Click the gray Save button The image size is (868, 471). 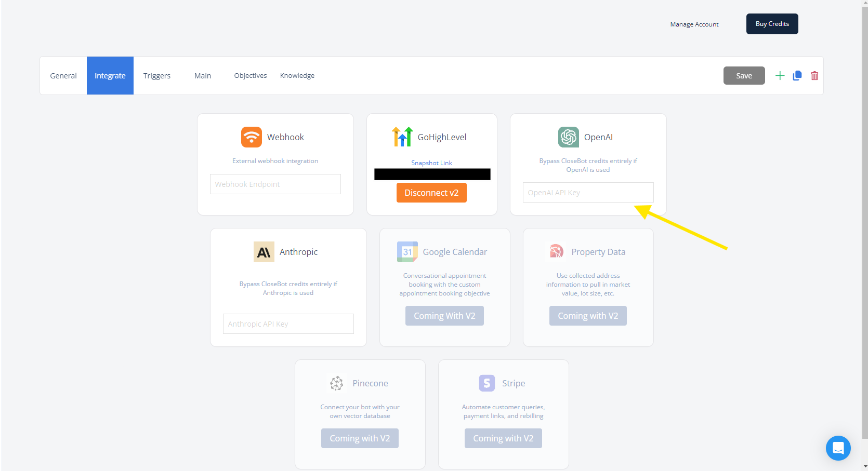tap(744, 76)
